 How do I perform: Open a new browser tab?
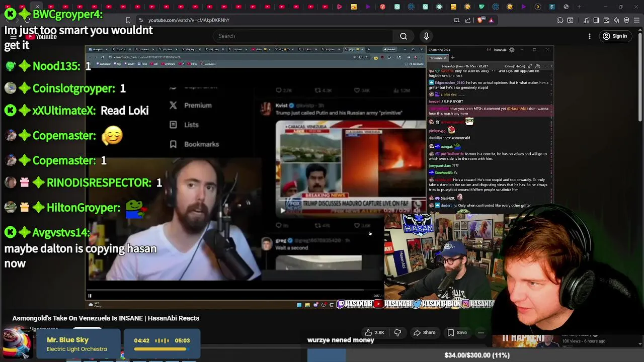tap(579, 7)
